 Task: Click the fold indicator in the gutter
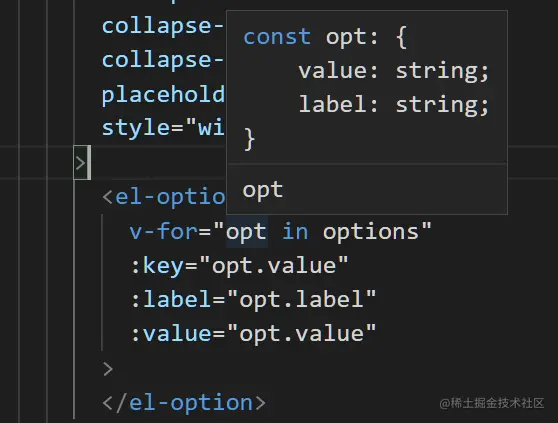(x=82, y=163)
